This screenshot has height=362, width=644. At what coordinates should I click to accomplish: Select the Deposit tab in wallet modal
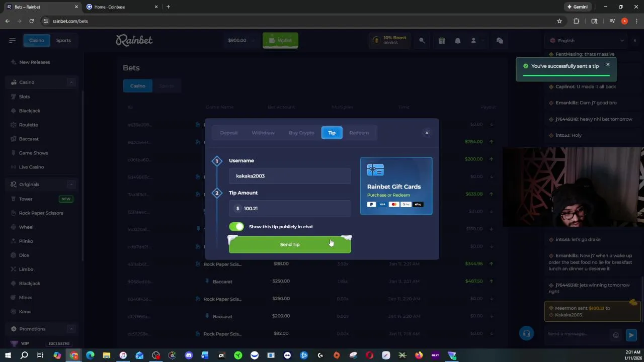pos(228,133)
